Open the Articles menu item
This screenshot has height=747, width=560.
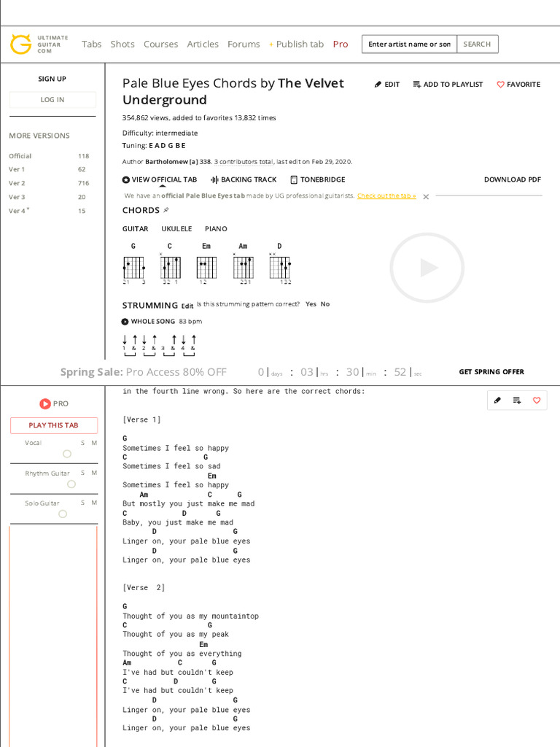pos(203,44)
